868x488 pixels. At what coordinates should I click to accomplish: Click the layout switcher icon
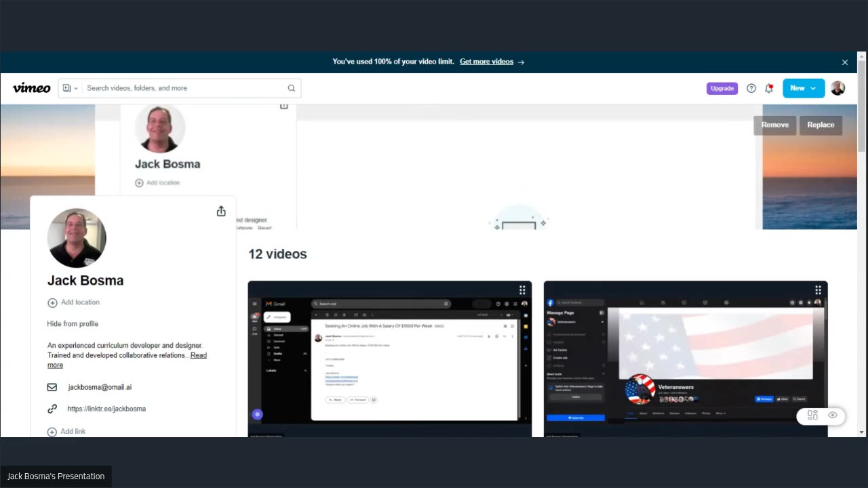click(x=812, y=415)
